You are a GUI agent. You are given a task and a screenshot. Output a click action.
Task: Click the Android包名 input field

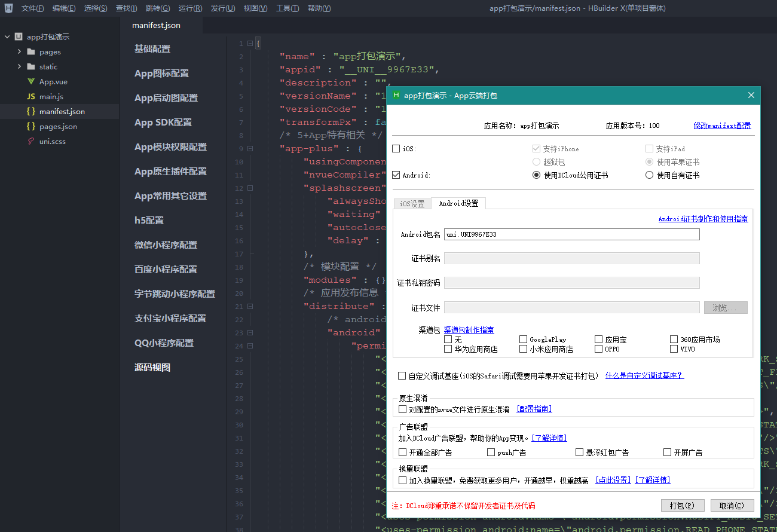(x=571, y=234)
